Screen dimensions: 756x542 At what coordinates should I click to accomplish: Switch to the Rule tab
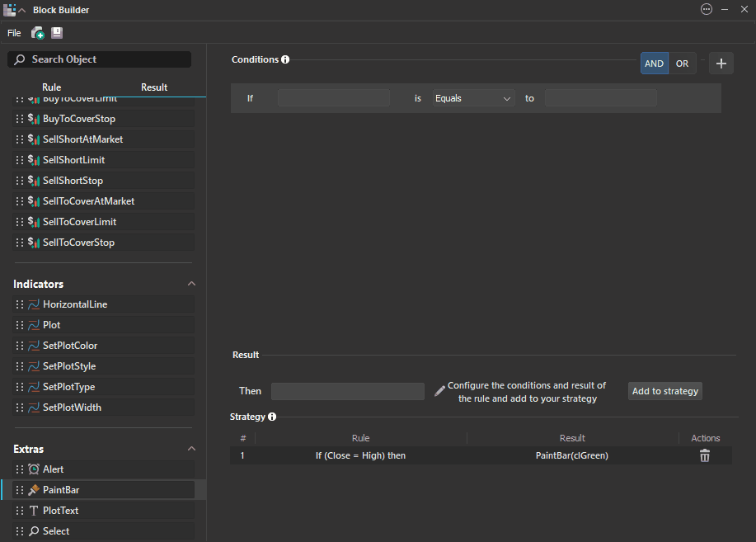[51, 87]
